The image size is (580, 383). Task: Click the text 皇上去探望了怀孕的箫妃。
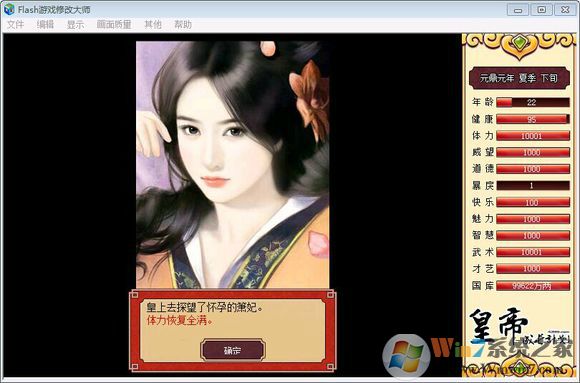pyautogui.click(x=205, y=307)
